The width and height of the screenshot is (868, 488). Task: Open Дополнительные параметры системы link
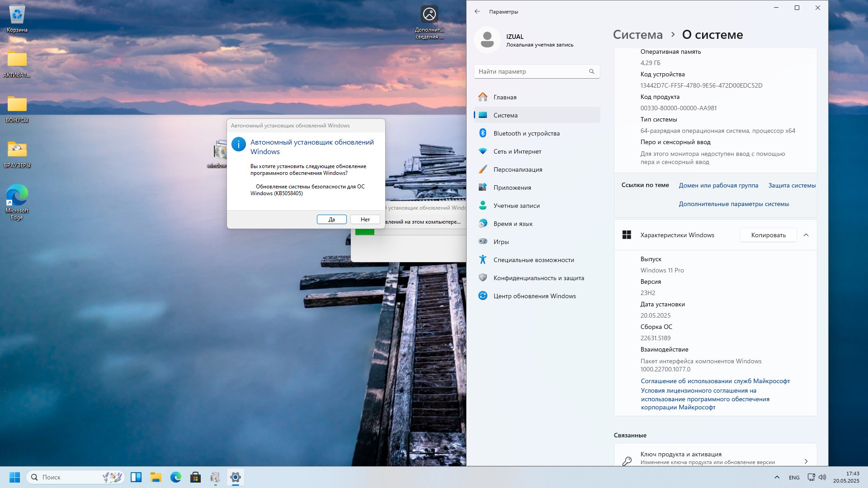click(x=733, y=204)
